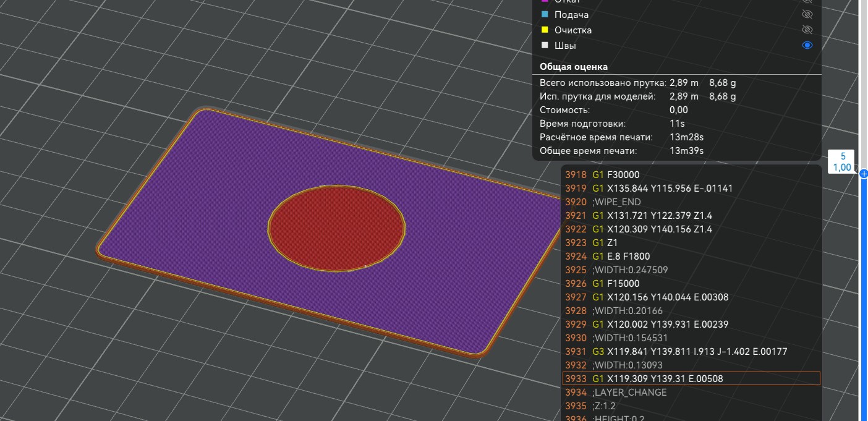Click the red circle on the model
Viewport: 868px width, 421px height.
(x=337, y=228)
